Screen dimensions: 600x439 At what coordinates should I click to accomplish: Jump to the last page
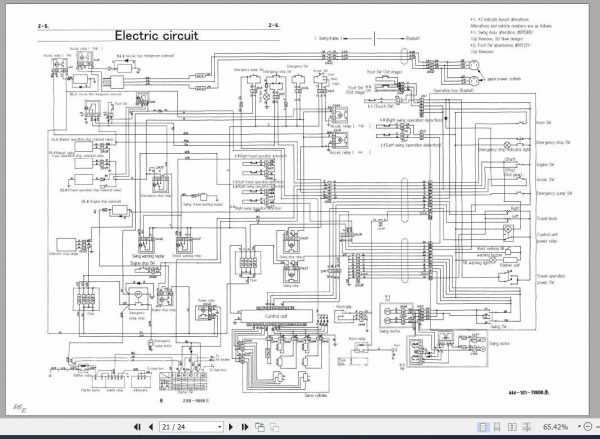click(245, 427)
